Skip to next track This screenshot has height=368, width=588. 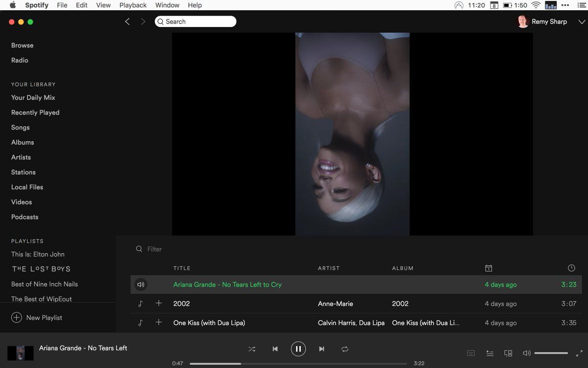[x=321, y=349]
